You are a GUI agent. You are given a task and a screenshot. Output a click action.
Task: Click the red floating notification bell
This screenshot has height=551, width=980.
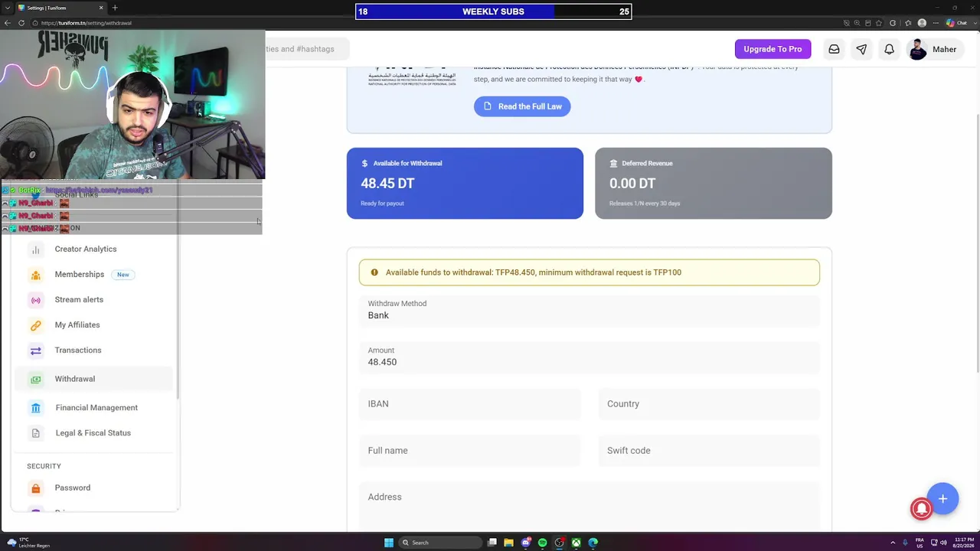(921, 509)
